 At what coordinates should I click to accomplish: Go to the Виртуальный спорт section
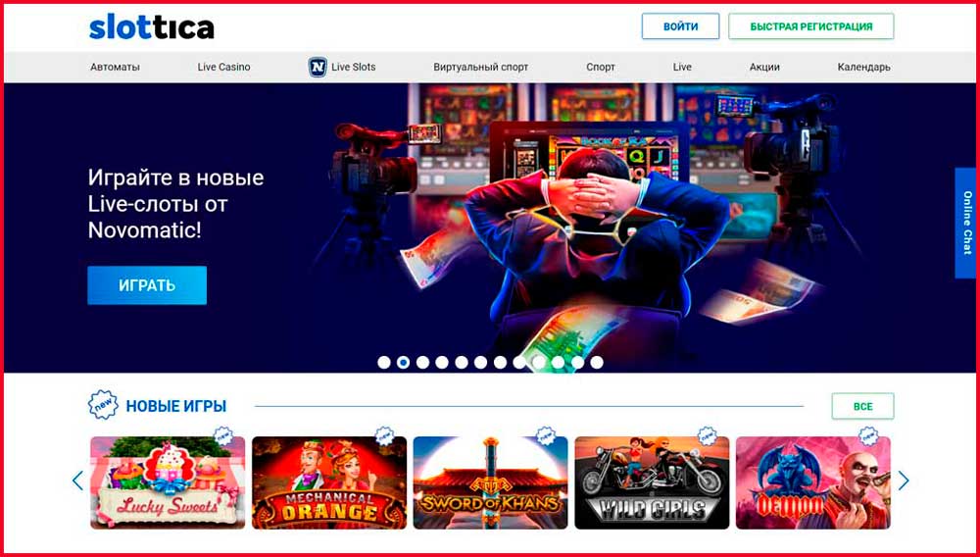click(480, 67)
